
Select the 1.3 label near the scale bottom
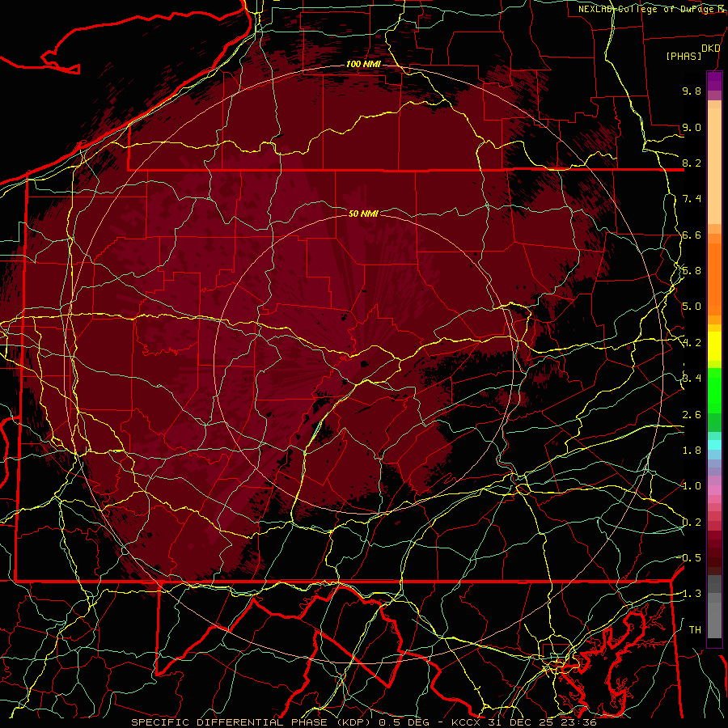pos(692,594)
